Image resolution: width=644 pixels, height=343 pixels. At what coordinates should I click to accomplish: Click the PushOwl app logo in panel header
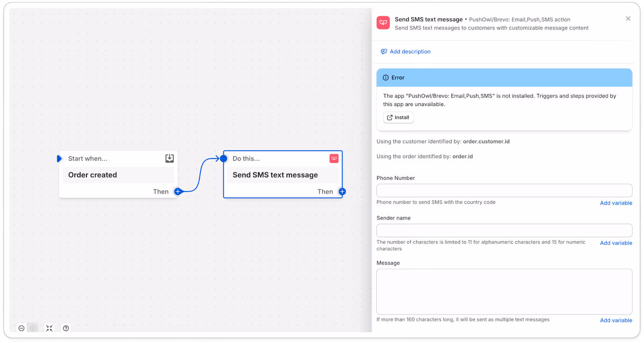(383, 23)
